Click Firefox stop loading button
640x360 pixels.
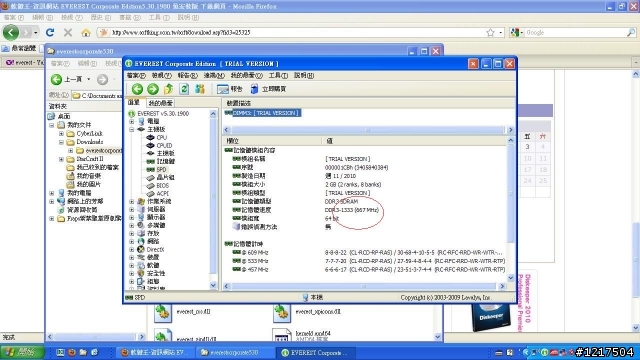[x=68, y=32]
